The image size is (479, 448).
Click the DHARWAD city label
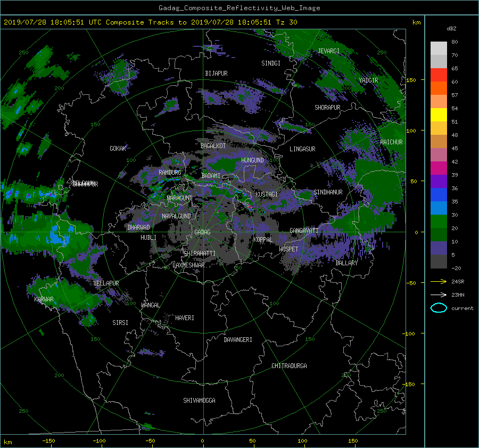139,227
